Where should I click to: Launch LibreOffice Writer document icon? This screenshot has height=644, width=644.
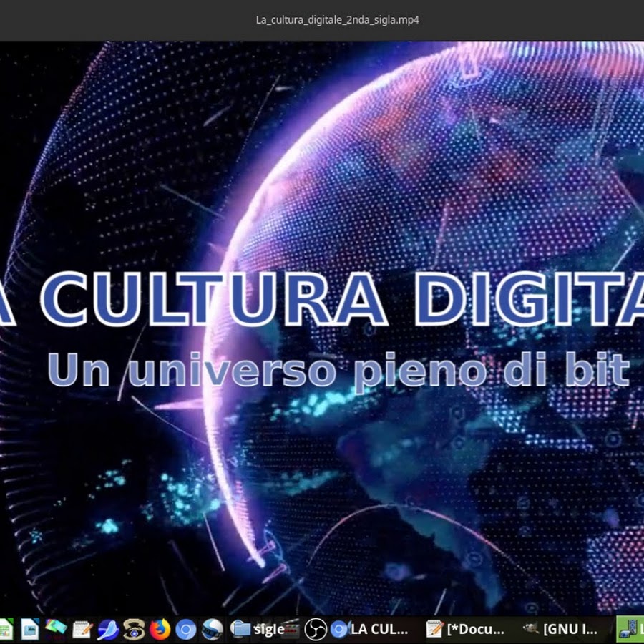pyautogui.click(x=30, y=630)
